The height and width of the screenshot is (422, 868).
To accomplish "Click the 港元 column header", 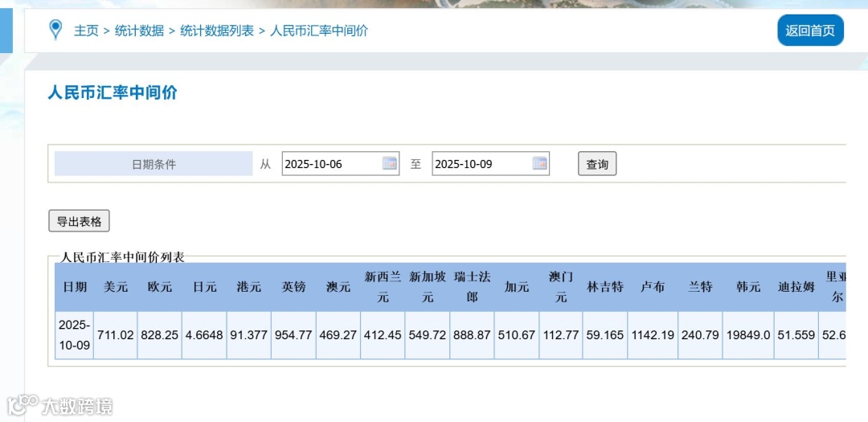I will pos(248,287).
